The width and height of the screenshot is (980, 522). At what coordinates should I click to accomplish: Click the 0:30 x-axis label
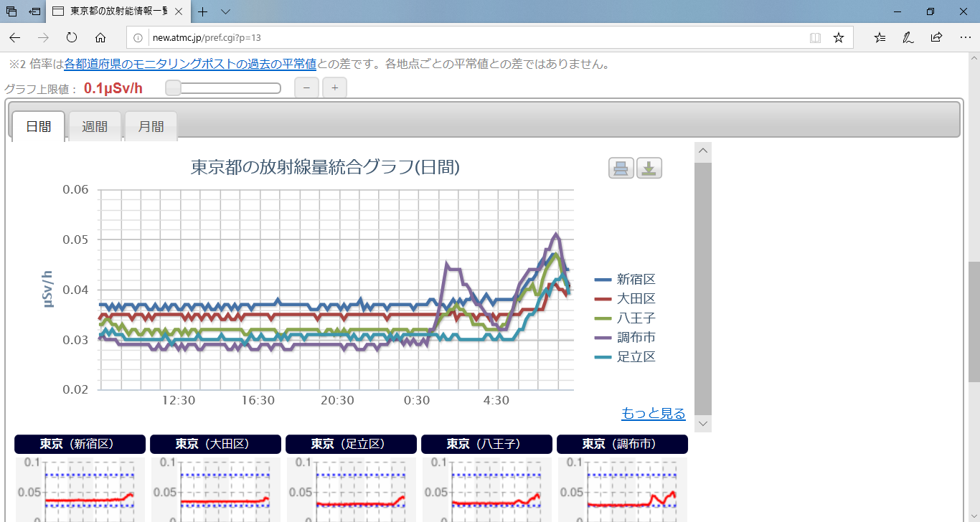point(416,400)
